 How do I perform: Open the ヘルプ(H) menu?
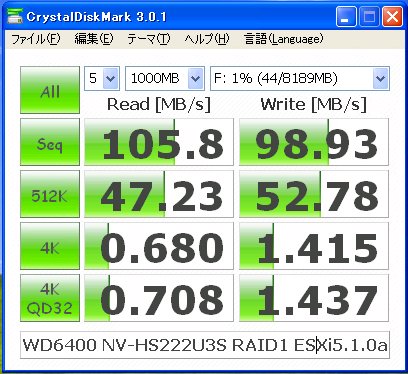pos(207,39)
